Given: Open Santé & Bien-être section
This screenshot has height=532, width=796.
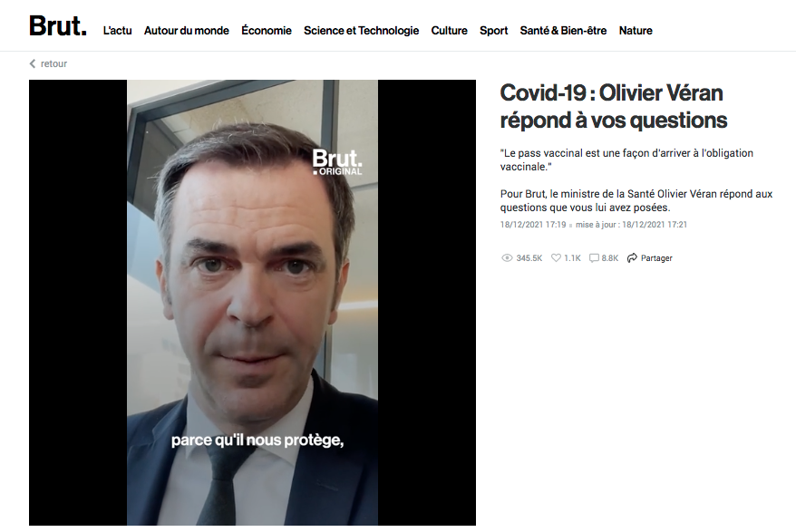Looking at the screenshot, I should point(563,31).
